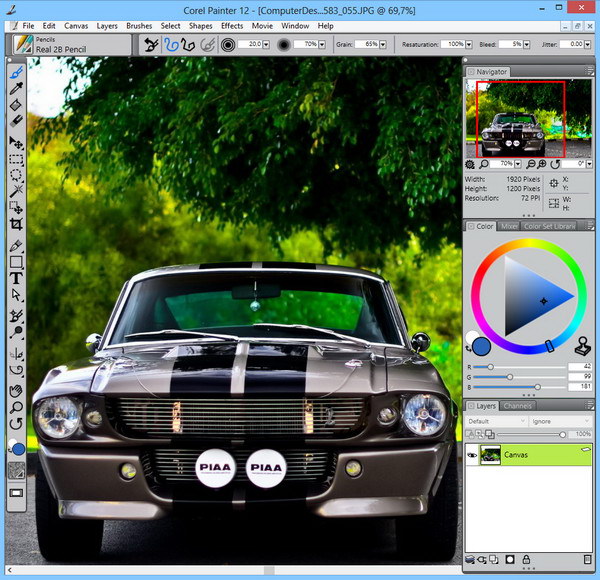The image size is (600, 580).
Task: Switch to the Mixer tab
Action: pyautogui.click(x=510, y=227)
